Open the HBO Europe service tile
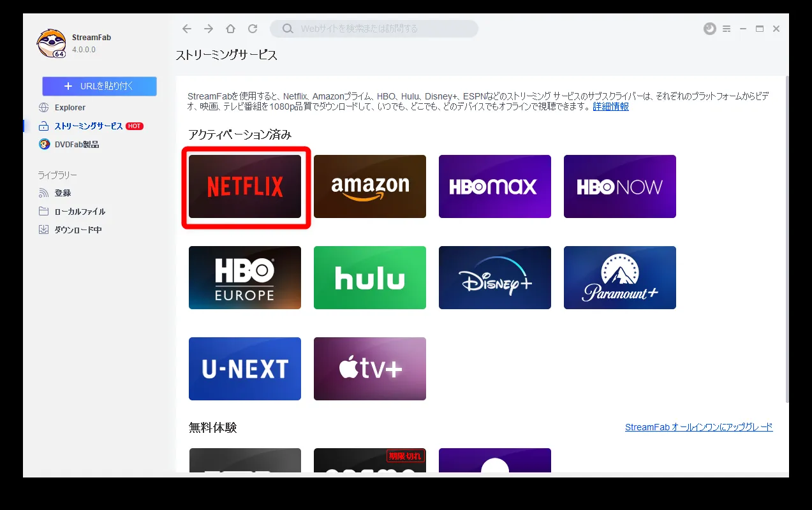The width and height of the screenshot is (812, 510). [x=245, y=277]
